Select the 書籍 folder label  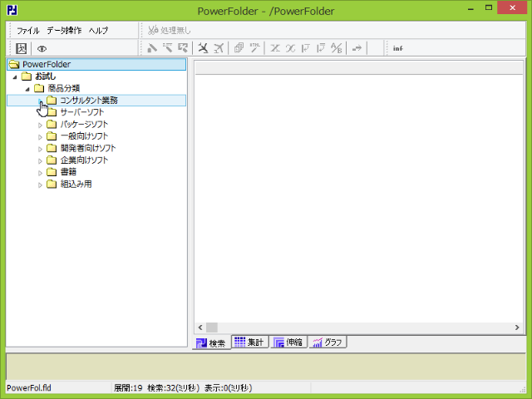68,172
